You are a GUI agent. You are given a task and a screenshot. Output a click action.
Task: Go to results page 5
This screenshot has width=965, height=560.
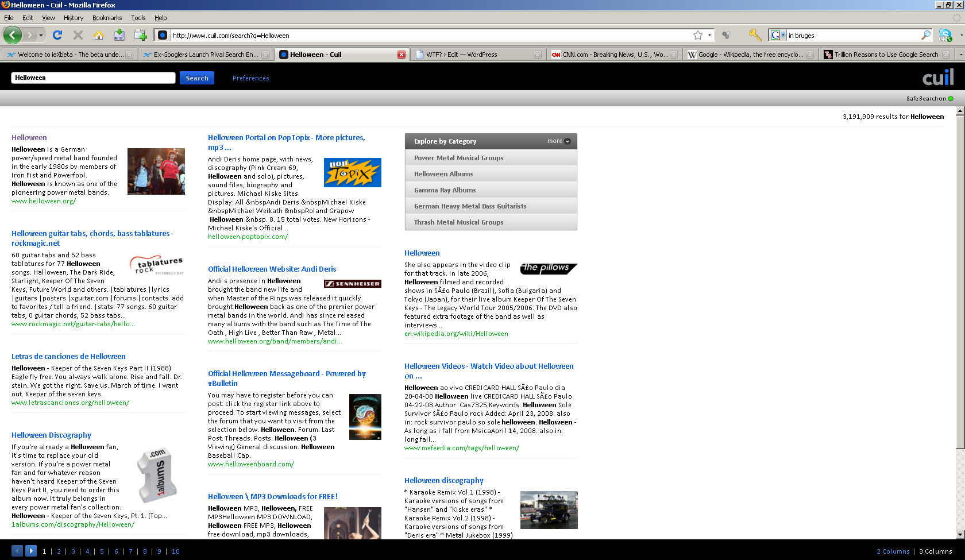click(102, 551)
